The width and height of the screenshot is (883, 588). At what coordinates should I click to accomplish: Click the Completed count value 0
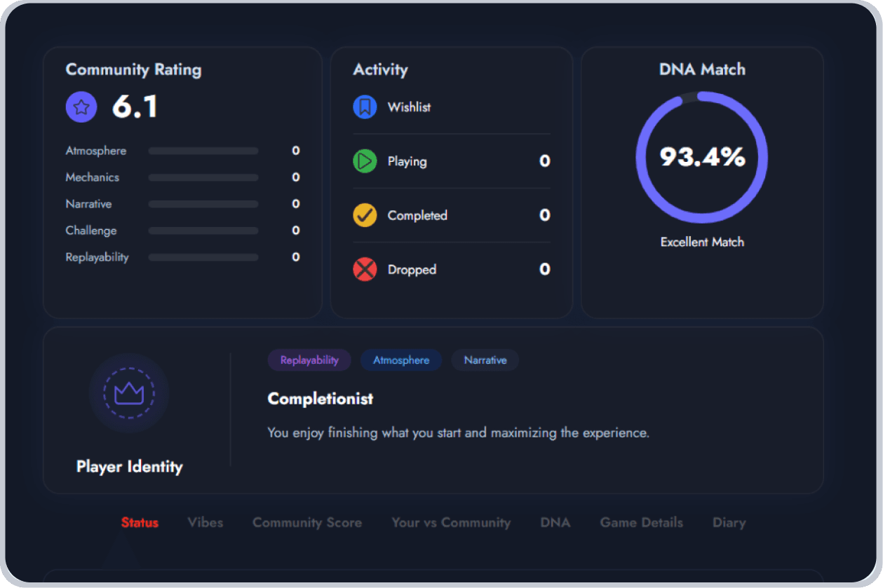coord(545,215)
